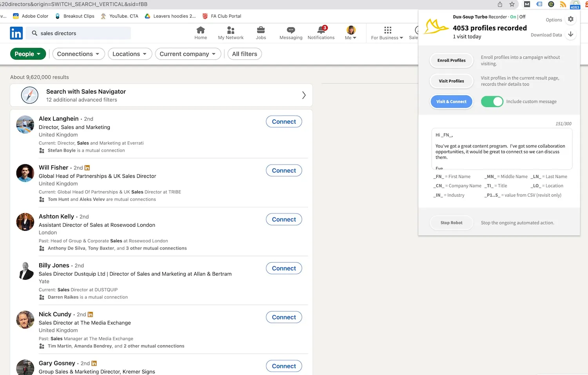Click the browser address bar URL
The width and height of the screenshot is (588, 375).
[74, 4]
